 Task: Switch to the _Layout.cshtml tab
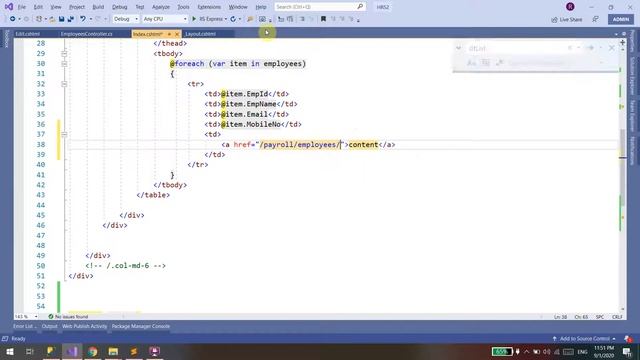(x=200, y=34)
